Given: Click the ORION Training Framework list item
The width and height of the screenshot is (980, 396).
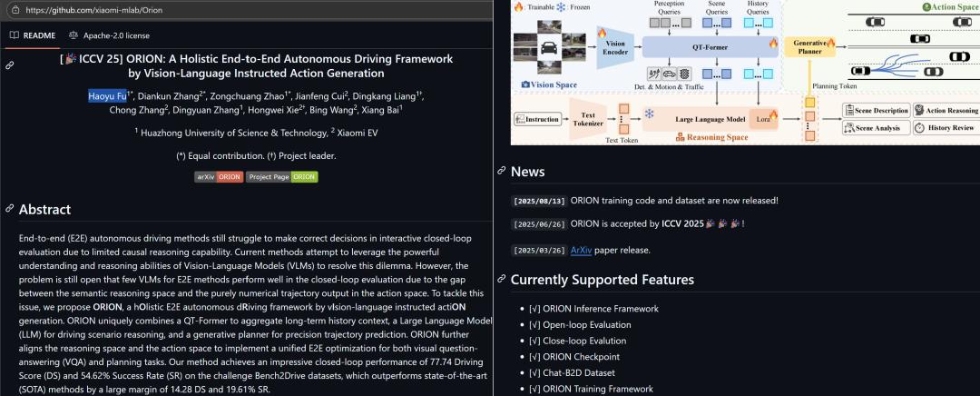Looking at the screenshot, I should pos(591,389).
